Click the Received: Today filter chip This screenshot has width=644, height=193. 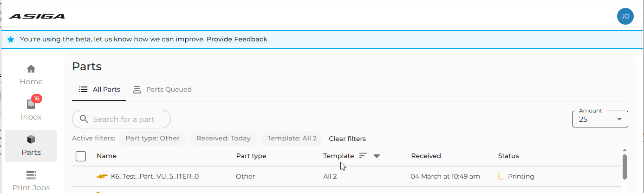[223, 138]
